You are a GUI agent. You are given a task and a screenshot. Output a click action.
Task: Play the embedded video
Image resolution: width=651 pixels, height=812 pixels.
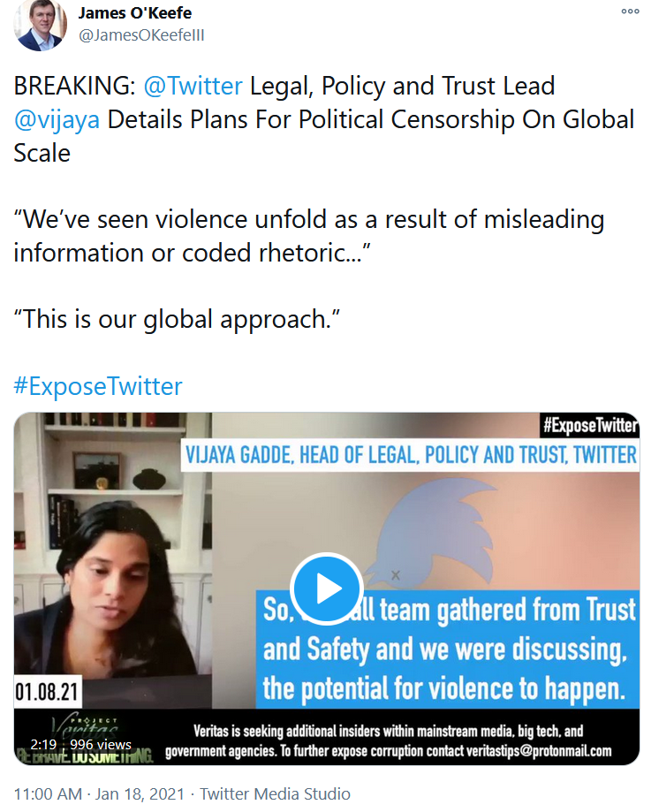click(x=326, y=588)
